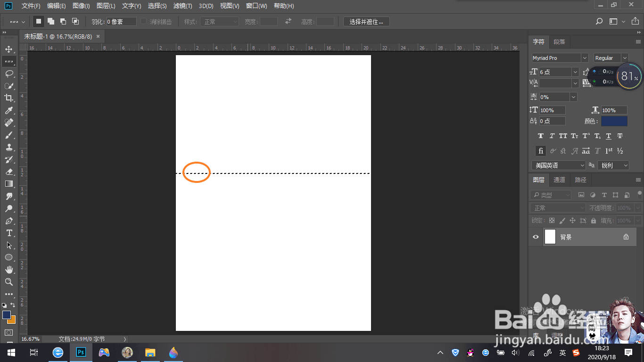Viewport: 644px width, 362px height.
Task: Switch to the 通道 tab
Action: click(559, 180)
